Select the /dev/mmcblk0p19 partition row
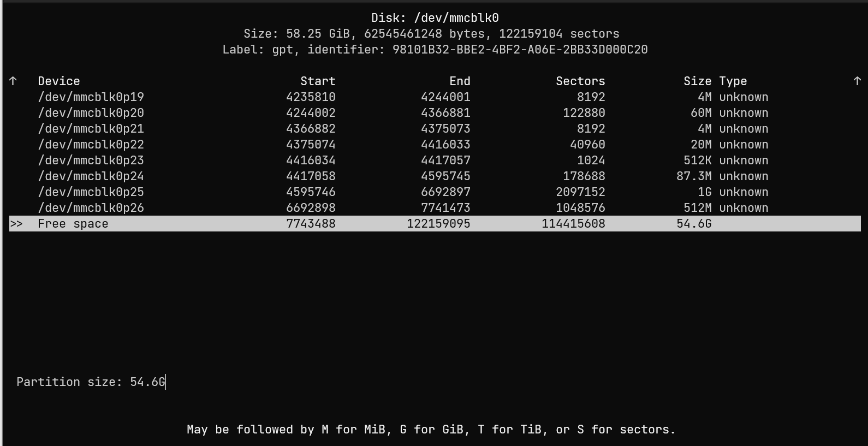Screen dimensions: 868x446 click(91, 97)
